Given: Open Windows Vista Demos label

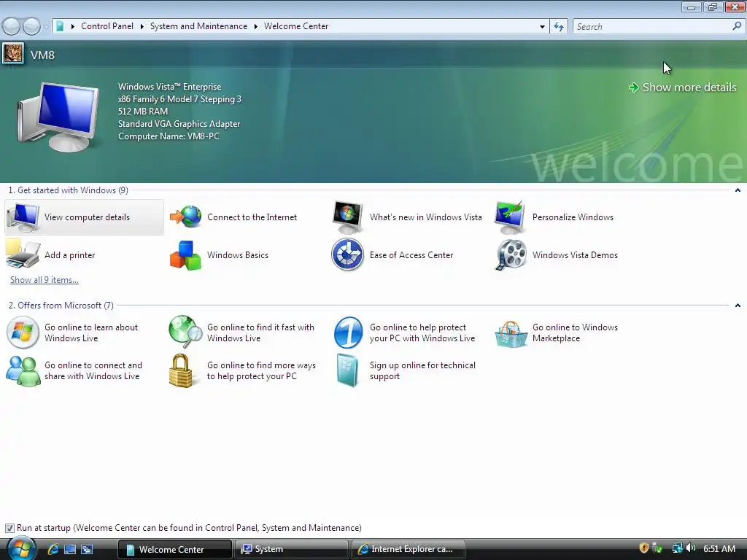Looking at the screenshot, I should pos(575,255).
